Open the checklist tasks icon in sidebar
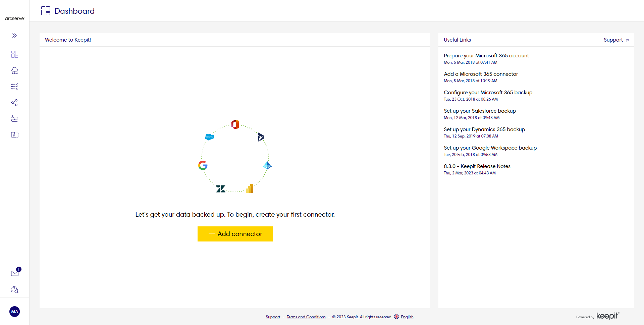Viewport: 644px width, 325px height. pos(14,87)
